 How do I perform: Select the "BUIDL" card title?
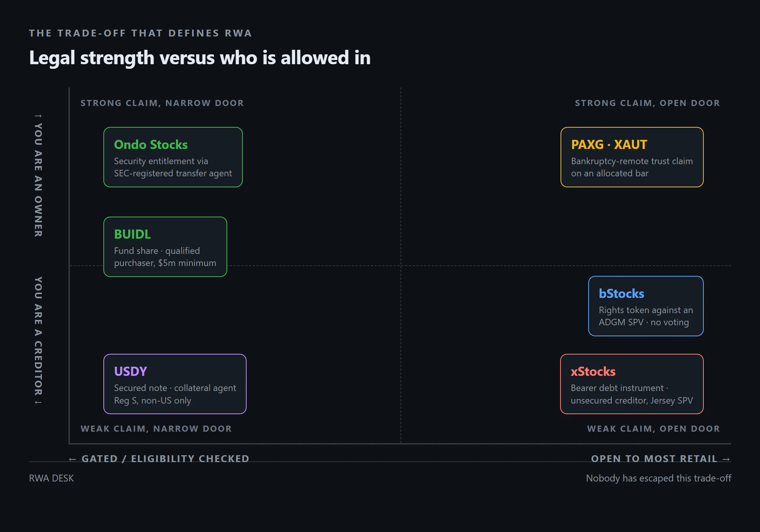click(133, 234)
